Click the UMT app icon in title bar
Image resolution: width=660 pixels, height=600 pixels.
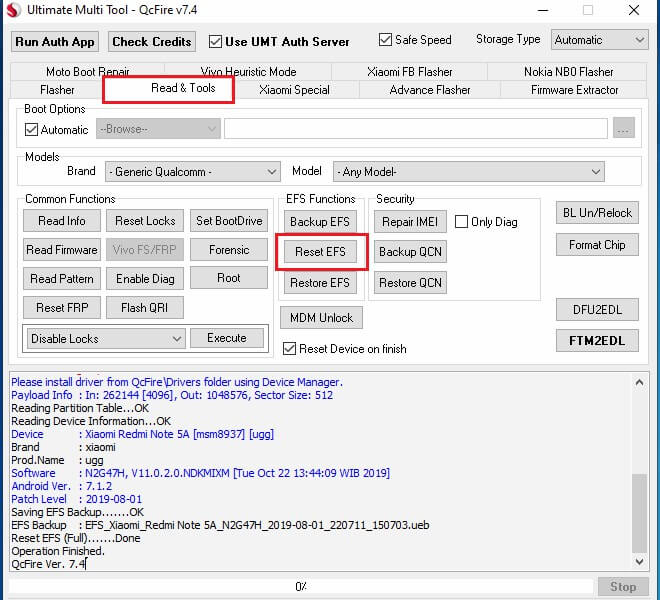coord(13,10)
